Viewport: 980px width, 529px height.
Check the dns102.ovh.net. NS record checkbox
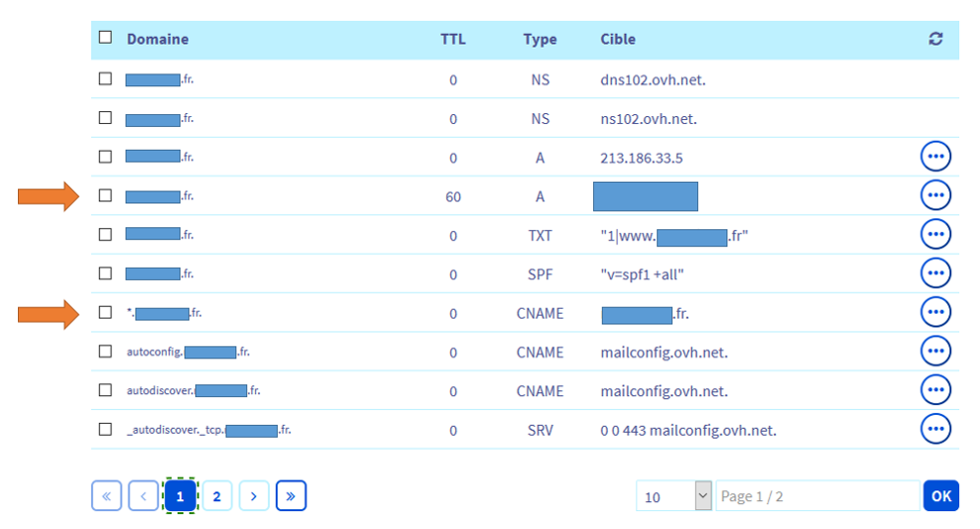pyautogui.click(x=105, y=78)
